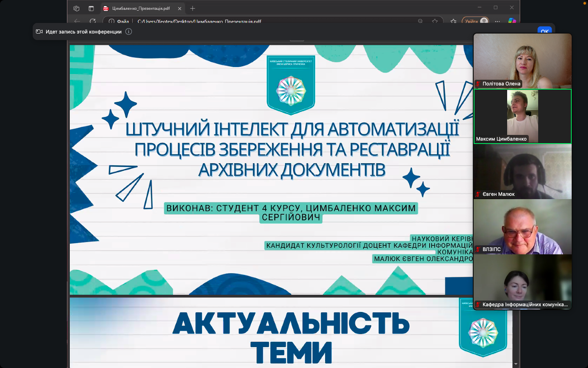Click the address bar file path
This screenshot has width=588, height=368.
tap(199, 21)
